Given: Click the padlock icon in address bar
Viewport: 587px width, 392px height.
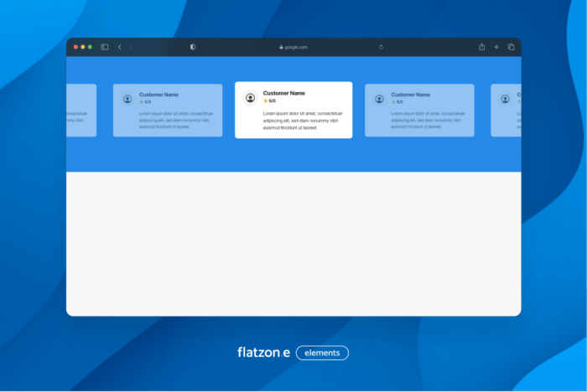Looking at the screenshot, I should coord(281,47).
